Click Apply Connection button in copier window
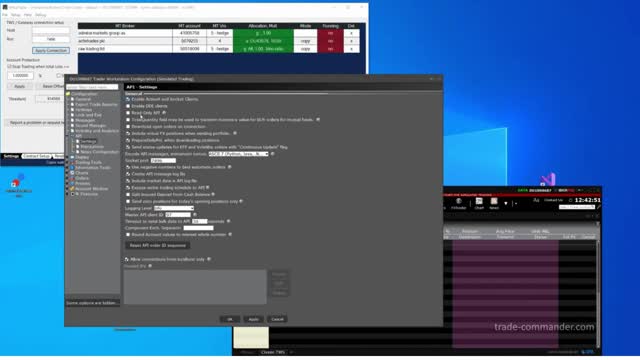Image resolution: width=640 pixels, height=360 pixels. tap(51, 50)
